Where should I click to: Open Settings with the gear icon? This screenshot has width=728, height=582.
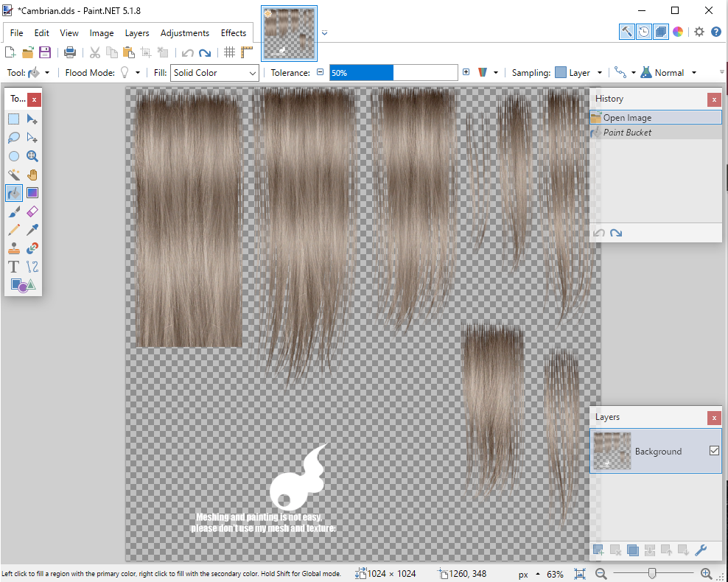click(699, 32)
